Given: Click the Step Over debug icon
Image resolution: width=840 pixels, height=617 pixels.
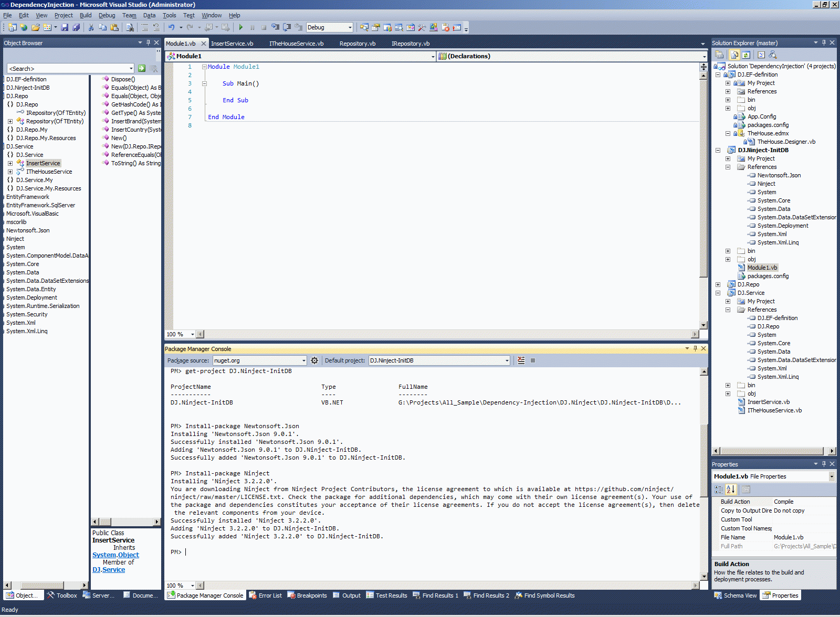Looking at the screenshot, I should [287, 27].
